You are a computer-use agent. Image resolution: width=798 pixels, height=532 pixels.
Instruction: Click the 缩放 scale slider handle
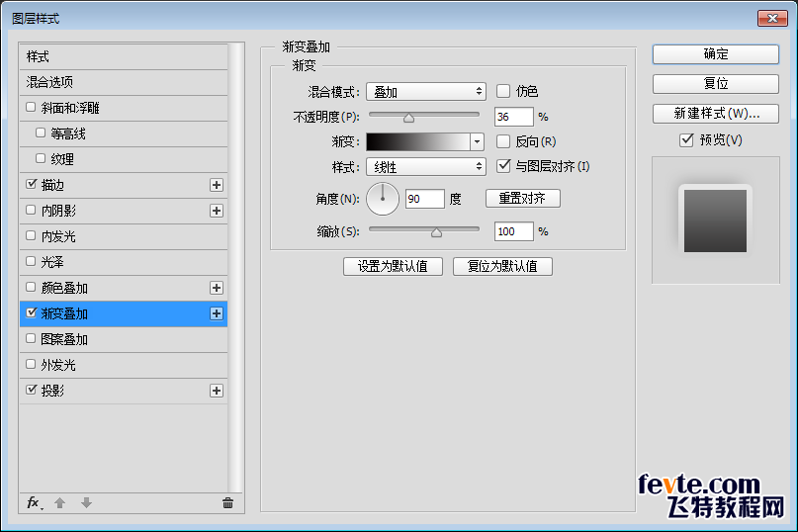click(x=436, y=232)
